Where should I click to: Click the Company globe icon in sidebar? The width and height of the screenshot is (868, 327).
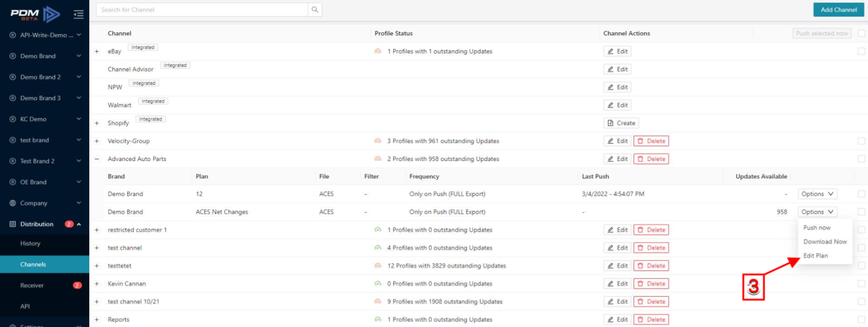pos(13,203)
